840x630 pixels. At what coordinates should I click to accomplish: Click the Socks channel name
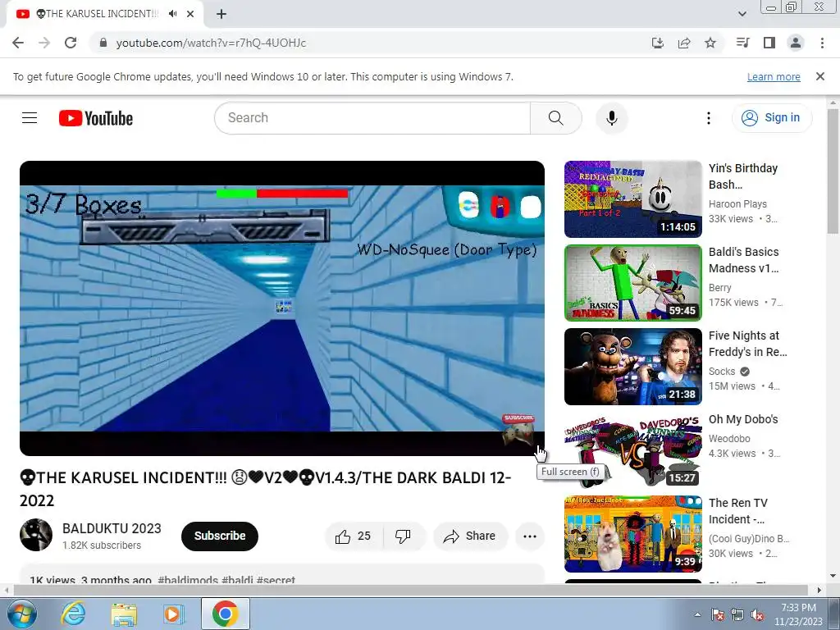[722, 372]
